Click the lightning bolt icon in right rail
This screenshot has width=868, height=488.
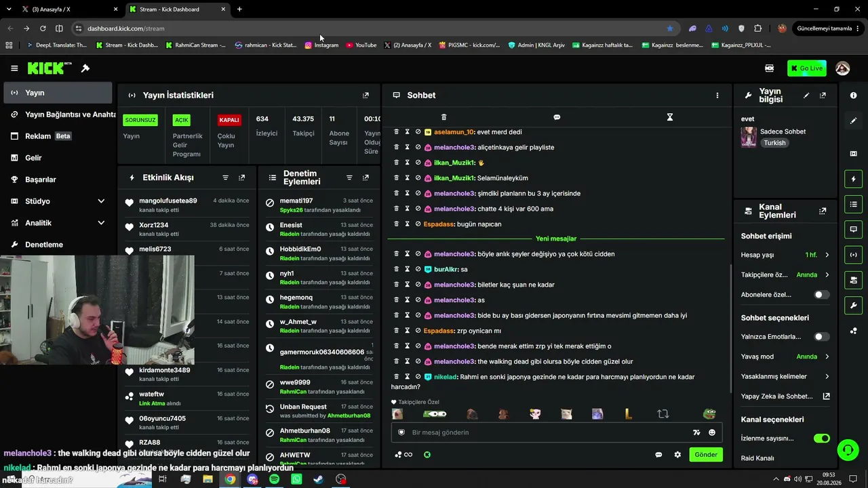853,179
